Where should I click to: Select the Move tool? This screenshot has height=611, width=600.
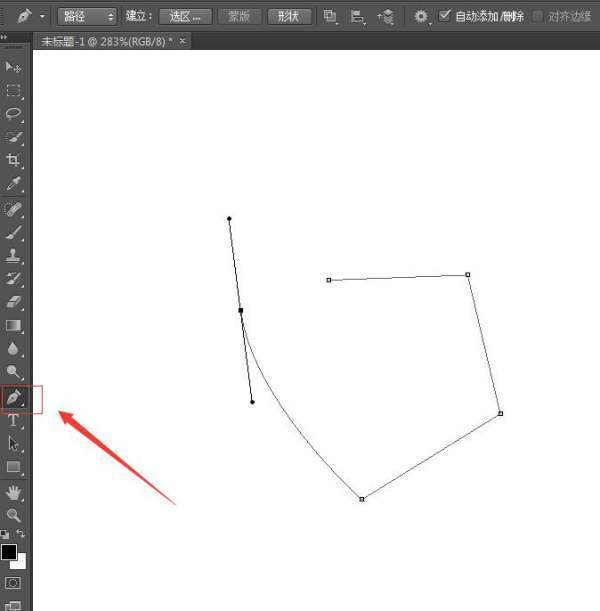click(x=13, y=67)
